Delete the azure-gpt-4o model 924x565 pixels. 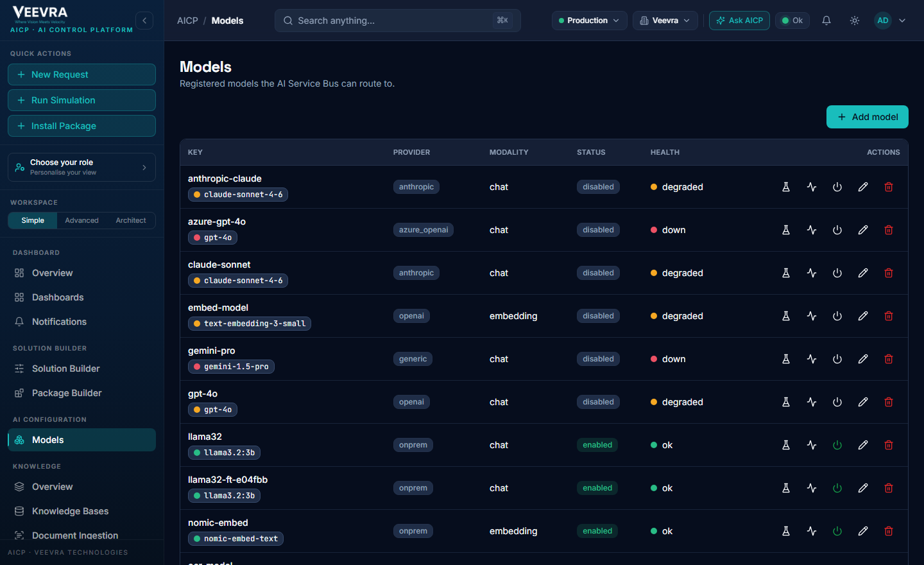click(889, 230)
